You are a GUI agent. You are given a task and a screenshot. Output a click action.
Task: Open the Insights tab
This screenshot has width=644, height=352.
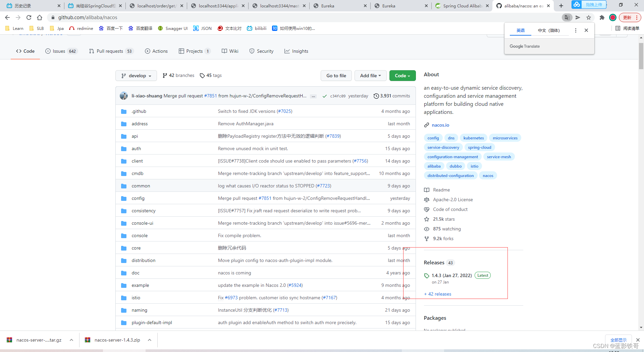tap(296, 51)
